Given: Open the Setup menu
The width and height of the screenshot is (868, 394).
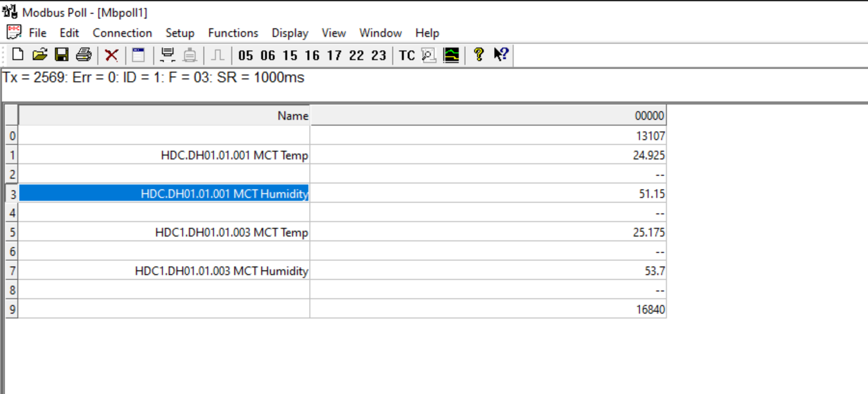Looking at the screenshot, I should [180, 33].
